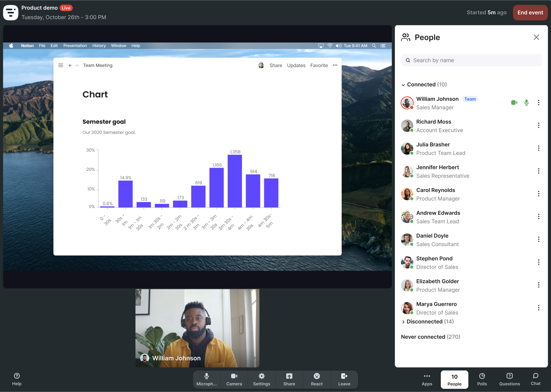551x392 pixels.
Task: Click the End event button
Action: coord(530,13)
